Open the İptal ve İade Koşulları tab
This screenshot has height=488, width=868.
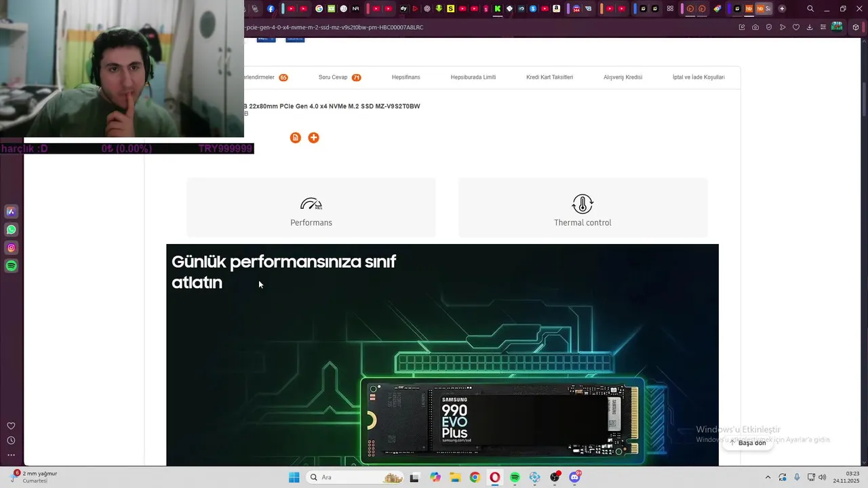tap(698, 77)
